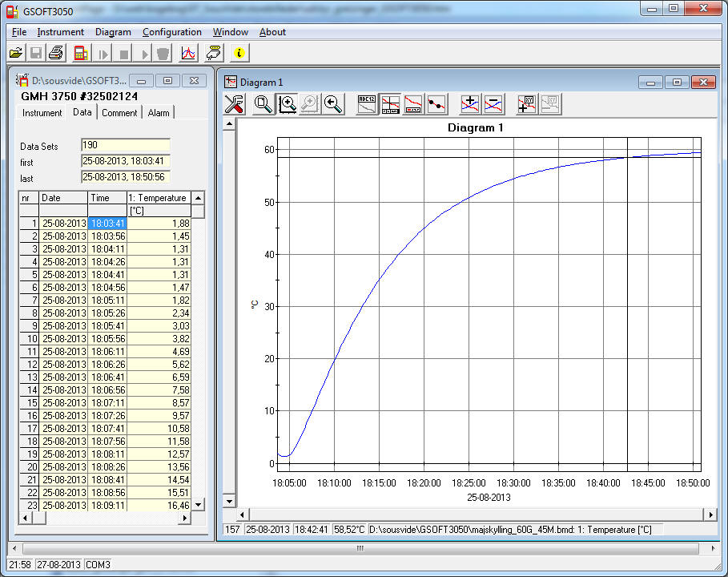Viewport: 728px width, 577px height.
Task: Click the last timestamp field 18:50:56
Action: tap(126, 177)
